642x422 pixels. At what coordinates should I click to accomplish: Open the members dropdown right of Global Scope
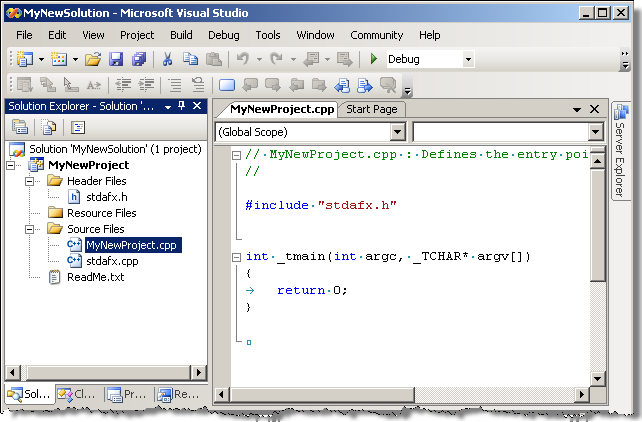point(595,132)
